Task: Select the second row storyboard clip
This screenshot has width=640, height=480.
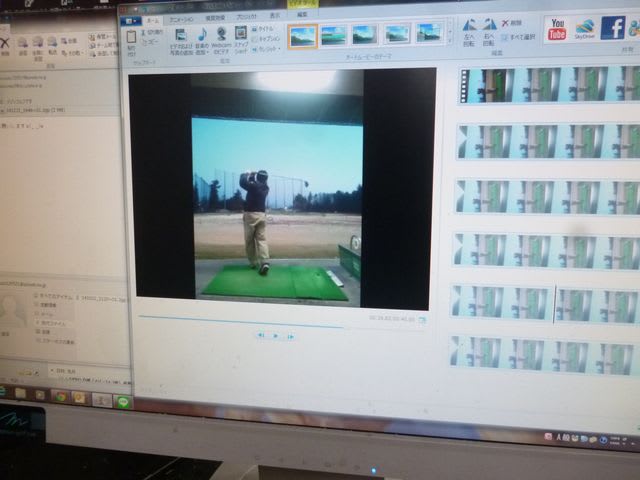Action: pyautogui.click(x=548, y=142)
